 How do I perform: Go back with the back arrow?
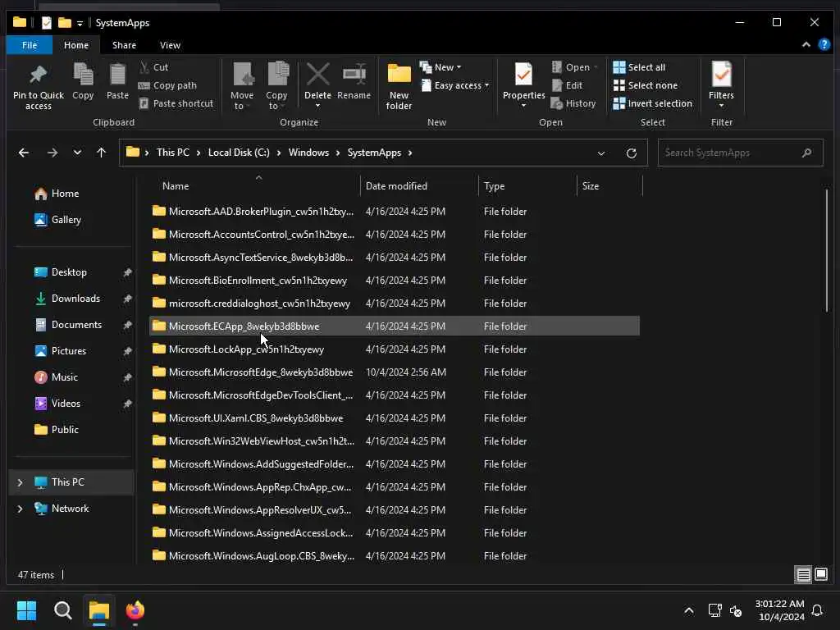[24, 153]
